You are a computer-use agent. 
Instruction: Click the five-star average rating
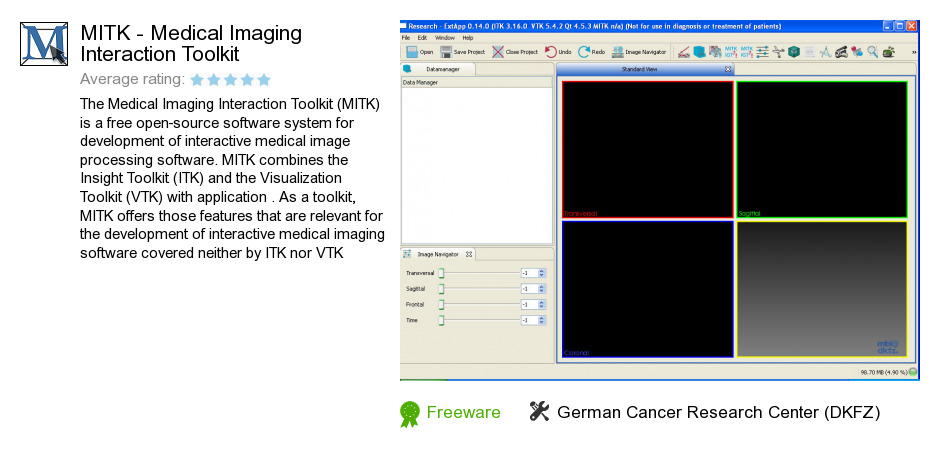(x=231, y=80)
